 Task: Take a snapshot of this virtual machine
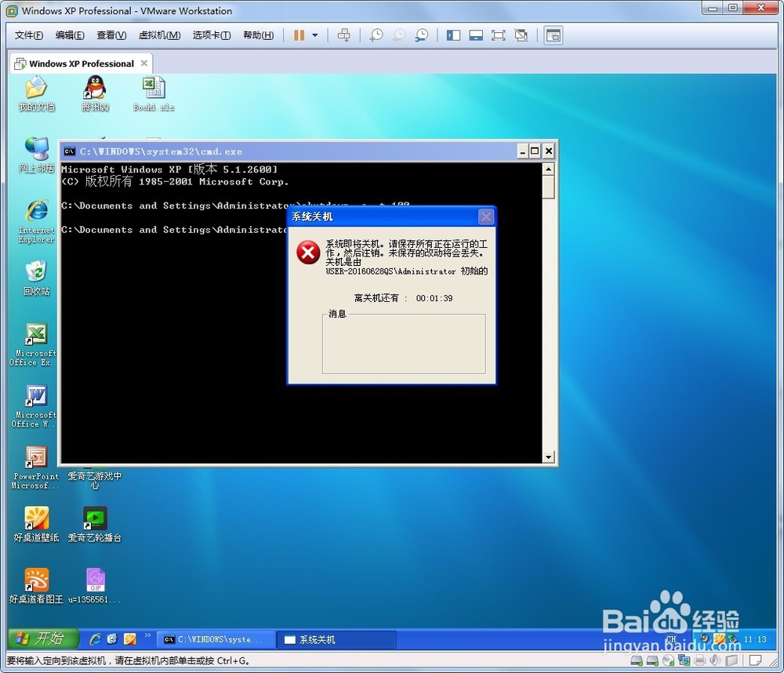pos(376,35)
